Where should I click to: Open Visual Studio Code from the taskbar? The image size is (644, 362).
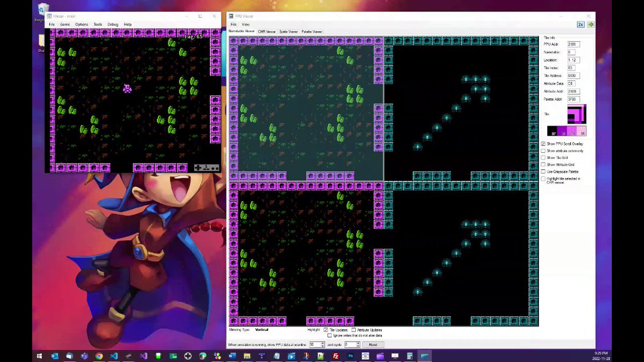point(113,356)
